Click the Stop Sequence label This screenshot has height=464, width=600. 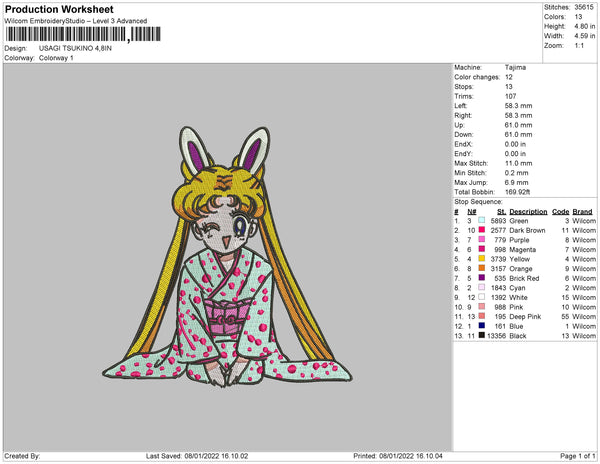click(x=478, y=202)
